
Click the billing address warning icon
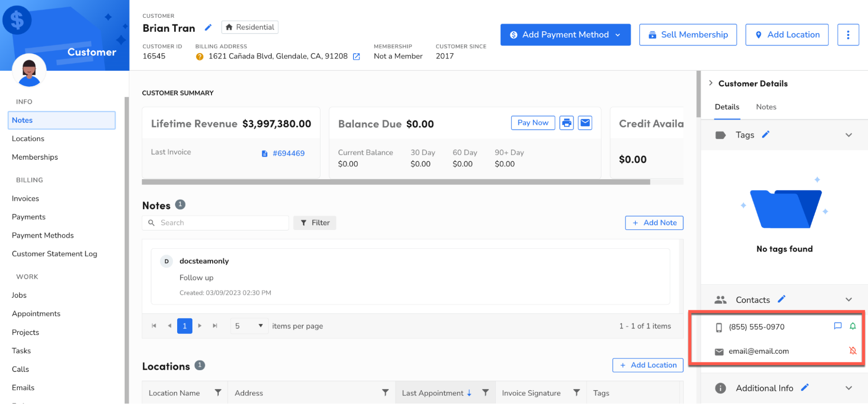[x=200, y=56]
